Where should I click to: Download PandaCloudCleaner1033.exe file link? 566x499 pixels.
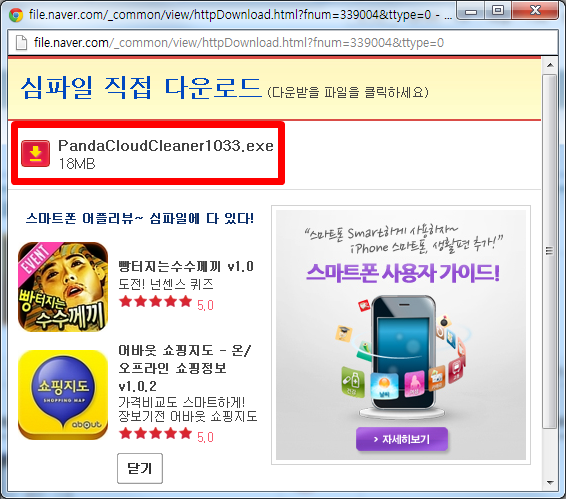(x=166, y=146)
